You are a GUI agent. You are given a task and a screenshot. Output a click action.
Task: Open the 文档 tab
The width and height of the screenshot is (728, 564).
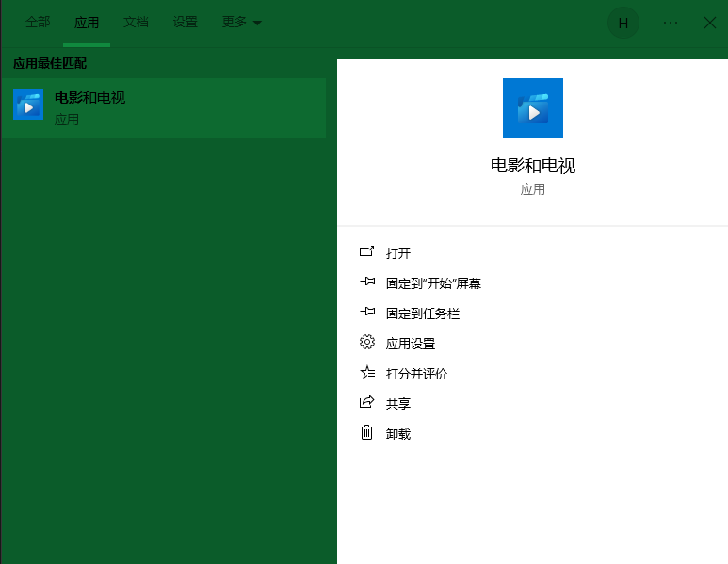136,22
